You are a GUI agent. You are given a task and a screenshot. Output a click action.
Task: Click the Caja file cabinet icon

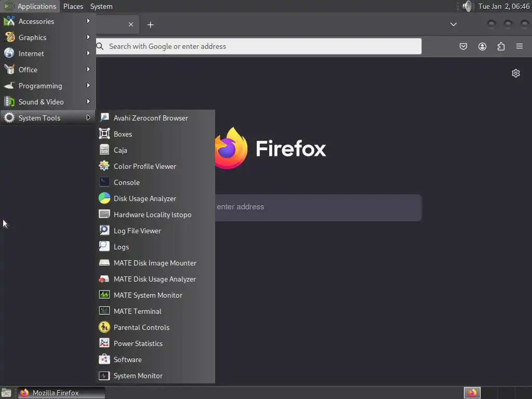tap(104, 150)
